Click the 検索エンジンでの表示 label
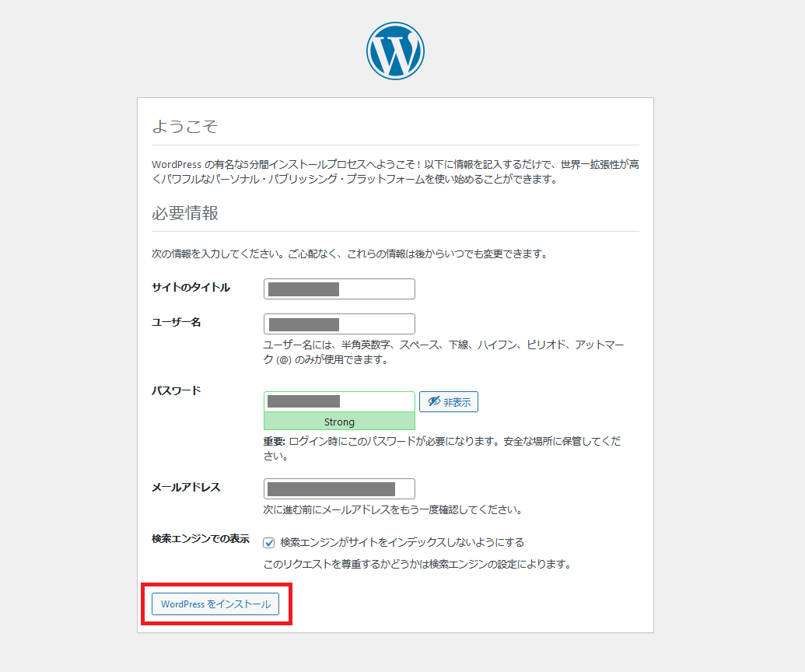 [x=201, y=538]
